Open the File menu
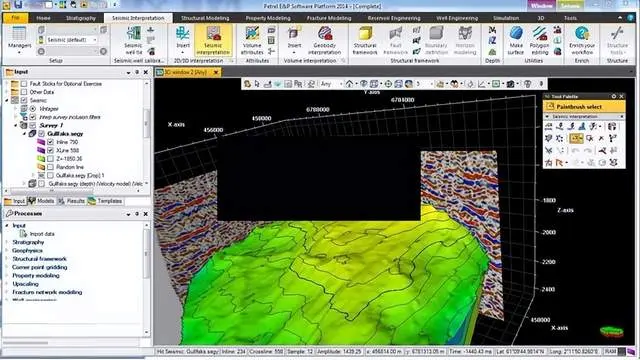 click(x=16, y=18)
